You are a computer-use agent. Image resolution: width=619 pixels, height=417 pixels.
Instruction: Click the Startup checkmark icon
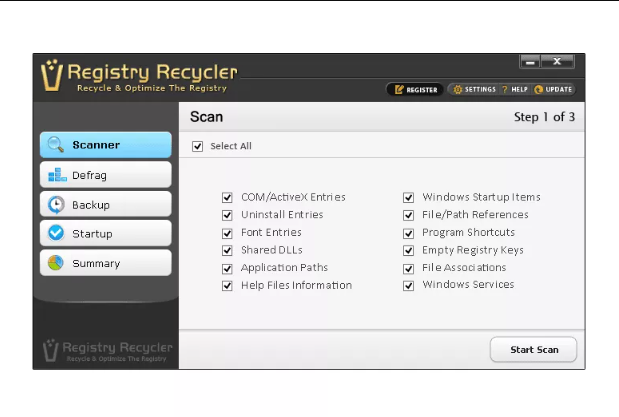[x=55, y=234]
